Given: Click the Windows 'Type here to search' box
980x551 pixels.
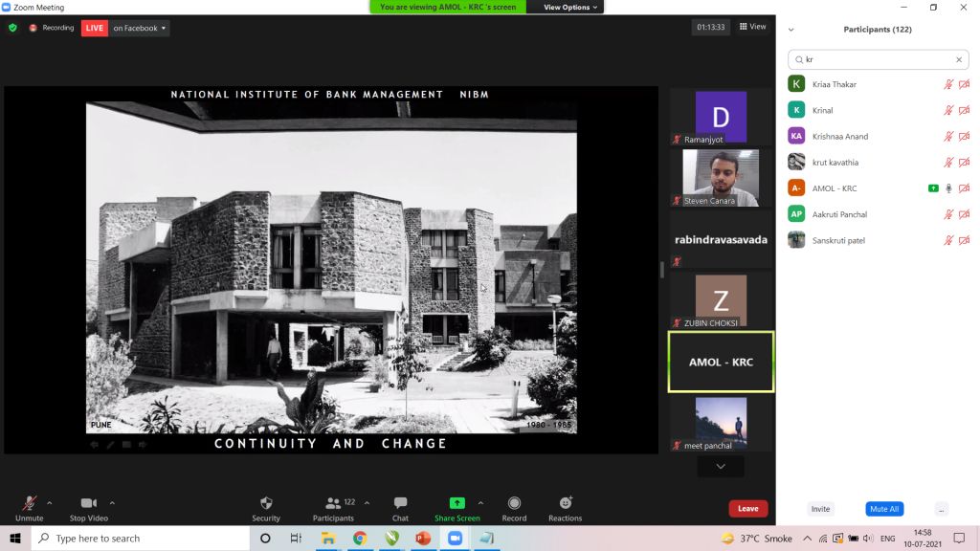Looking at the screenshot, I should (x=141, y=538).
